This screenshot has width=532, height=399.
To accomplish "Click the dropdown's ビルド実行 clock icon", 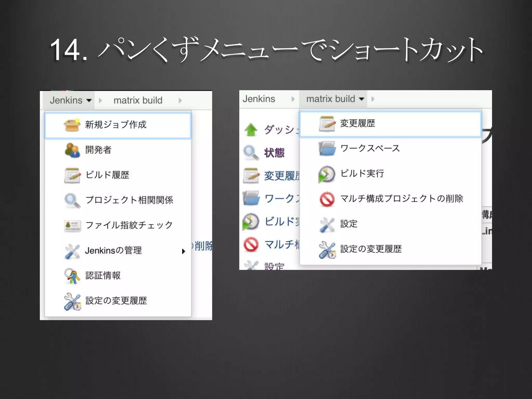I will coord(327,174).
